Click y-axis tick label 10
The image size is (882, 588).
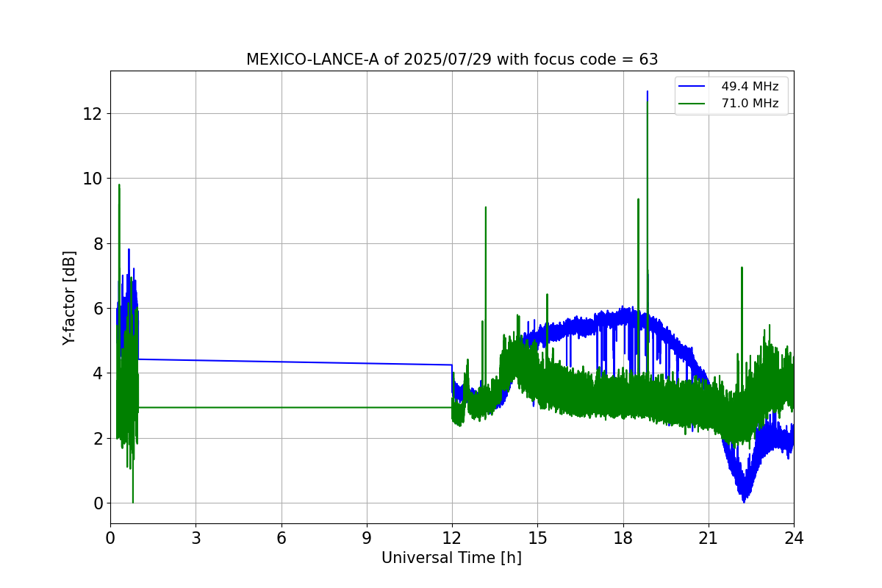click(x=93, y=179)
